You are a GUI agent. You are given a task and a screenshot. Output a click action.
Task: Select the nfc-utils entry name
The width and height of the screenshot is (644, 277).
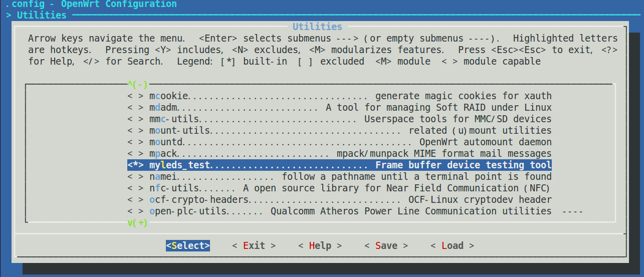point(174,188)
